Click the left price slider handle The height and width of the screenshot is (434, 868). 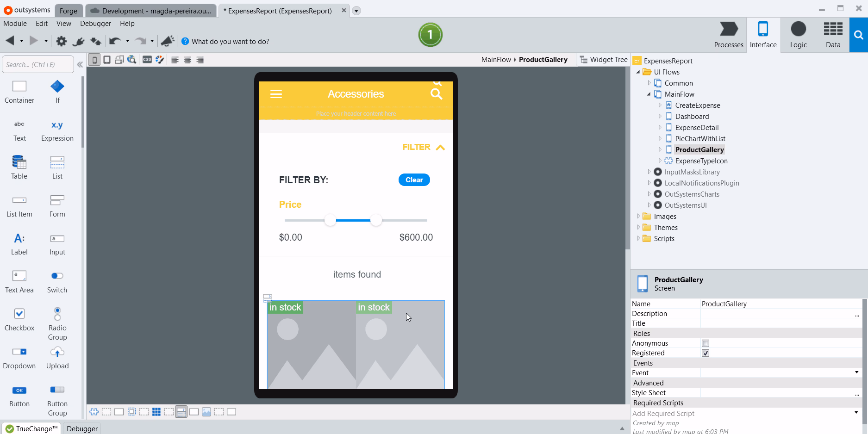click(x=330, y=220)
